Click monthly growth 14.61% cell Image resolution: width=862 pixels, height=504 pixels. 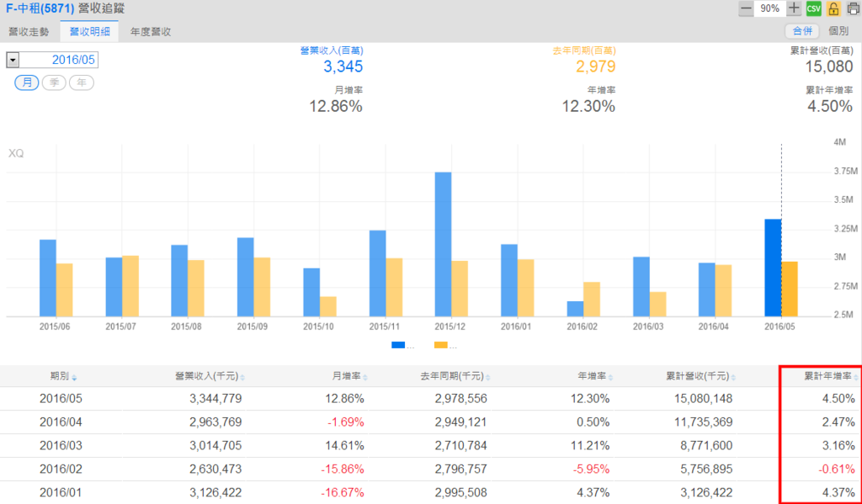click(344, 445)
